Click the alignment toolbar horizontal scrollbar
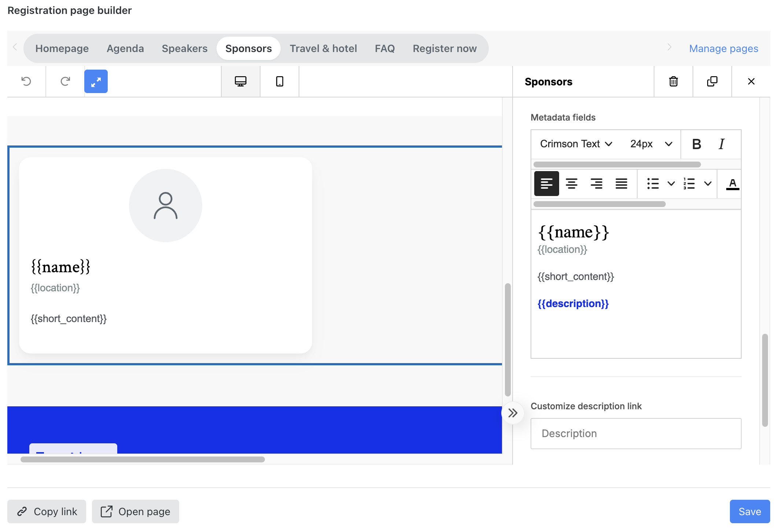This screenshot has width=779, height=532. tap(599, 204)
